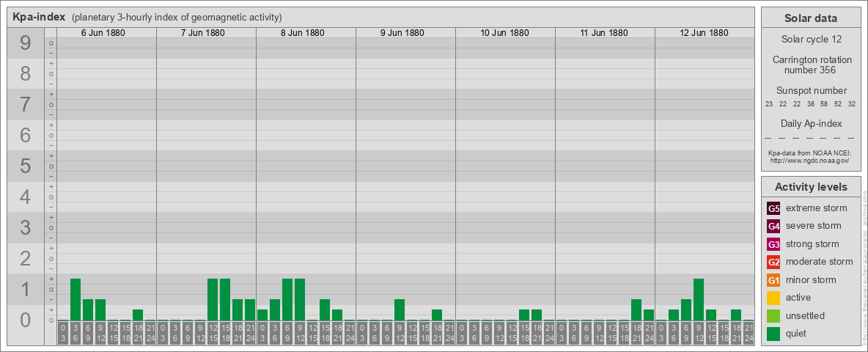Click the 11 Jun 18–21 hour green bar
868x352 pixels.
click(636, 310)
